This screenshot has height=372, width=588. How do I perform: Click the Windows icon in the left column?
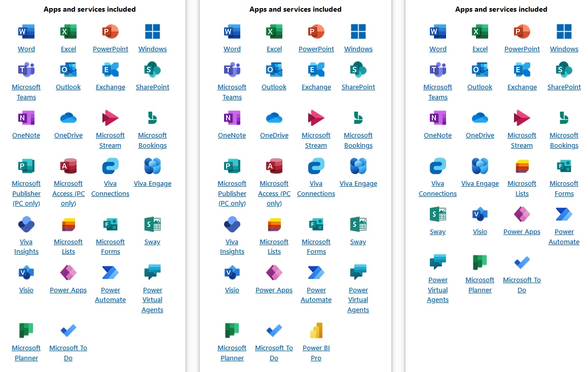(x=153, y=31)
